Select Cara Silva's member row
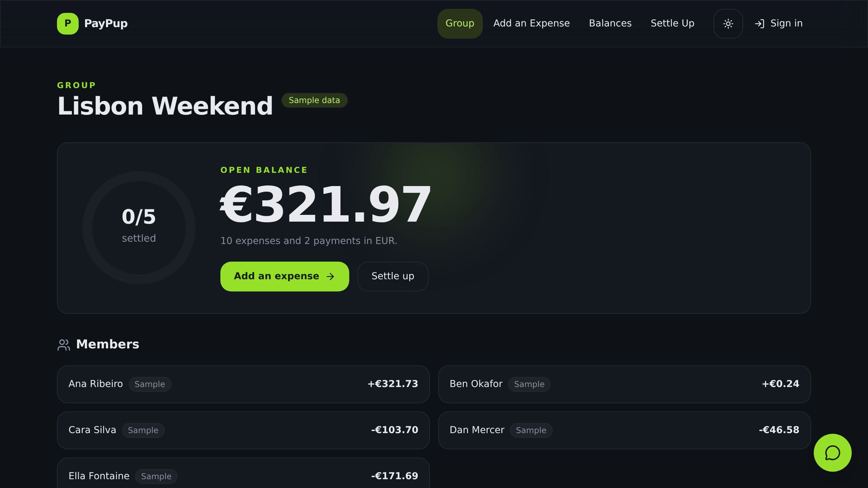The width and height of the screenshot is (868, 488). (243, 430)
